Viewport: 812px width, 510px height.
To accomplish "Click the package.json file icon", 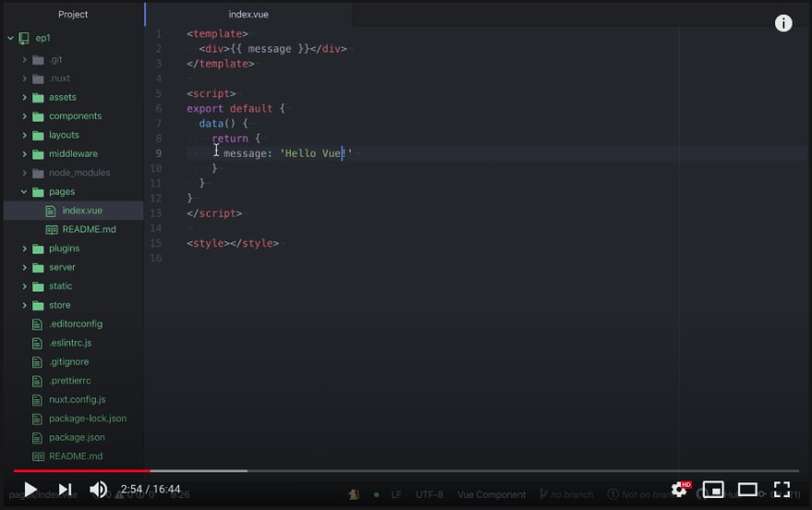I will [x=37, y=438].
